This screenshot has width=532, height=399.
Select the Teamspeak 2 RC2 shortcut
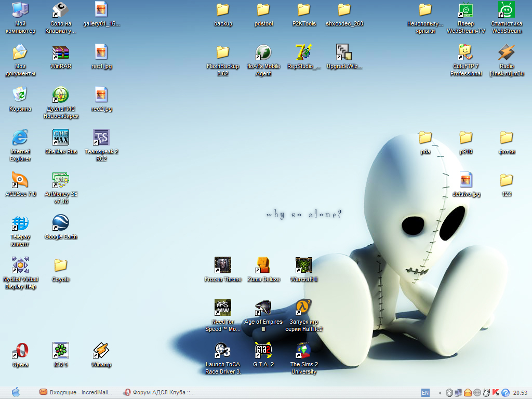coord(101,138)
